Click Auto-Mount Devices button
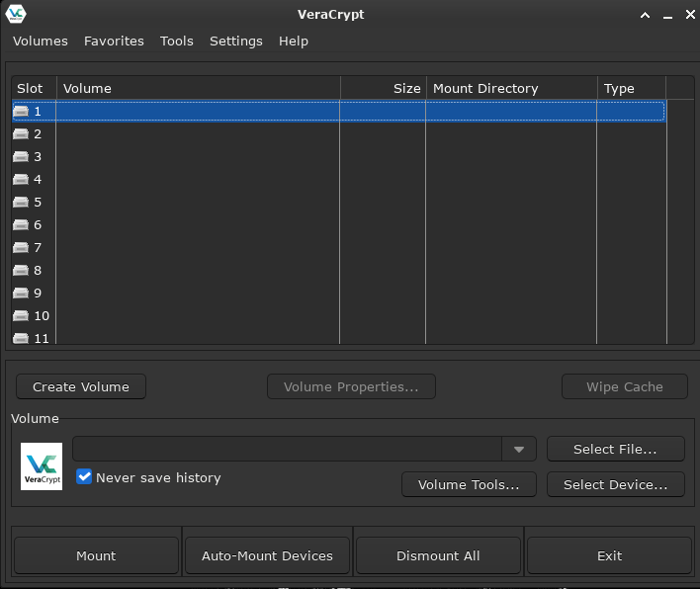Viewport: 700px width, 589px height. point(267,555)
